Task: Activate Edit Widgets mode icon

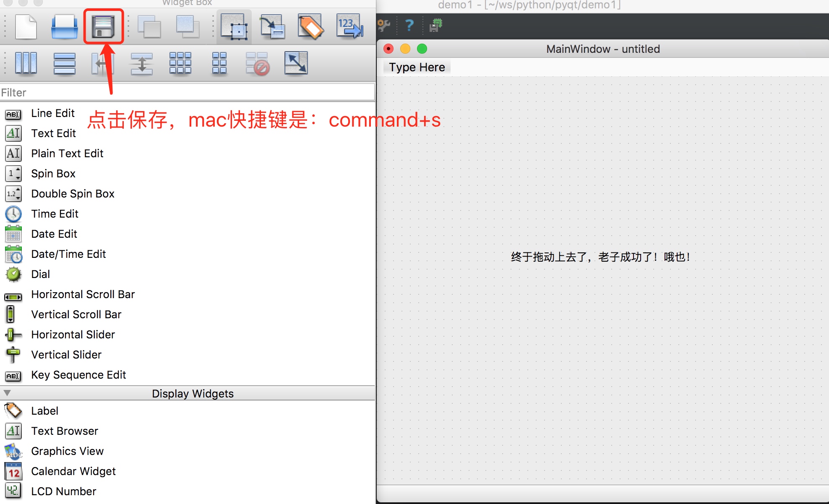Action: 234,27
